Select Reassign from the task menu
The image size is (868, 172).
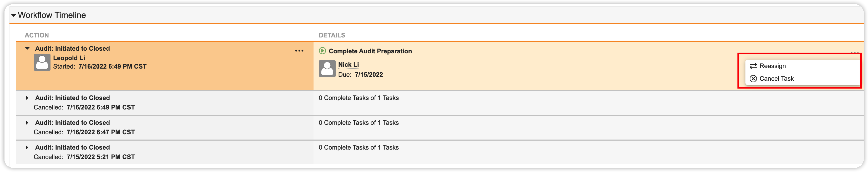click(x=772, y=66)
